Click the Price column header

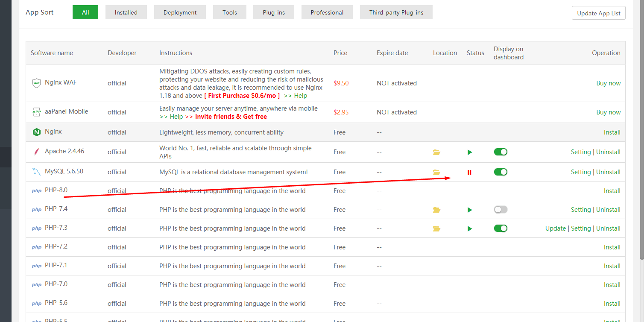tap(340, 53)
